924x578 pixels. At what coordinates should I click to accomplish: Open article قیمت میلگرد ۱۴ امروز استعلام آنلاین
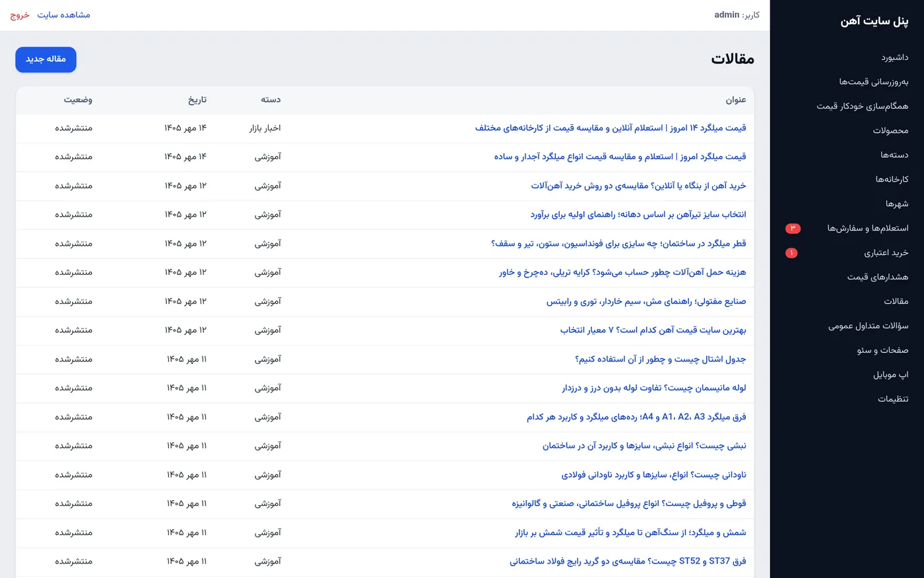pyautogui.click(x=610, y=128)
